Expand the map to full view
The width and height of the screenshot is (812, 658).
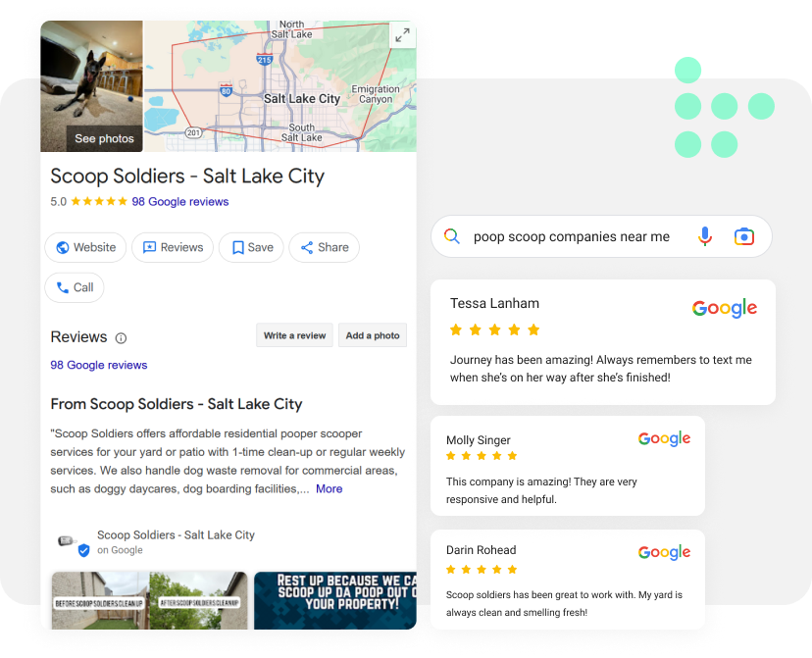pos(402,35)
